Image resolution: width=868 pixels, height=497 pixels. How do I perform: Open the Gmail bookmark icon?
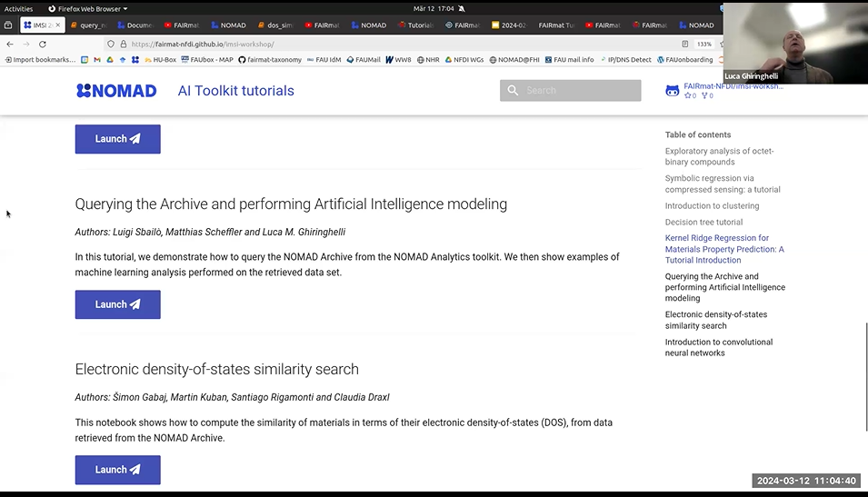pos(97,60)
